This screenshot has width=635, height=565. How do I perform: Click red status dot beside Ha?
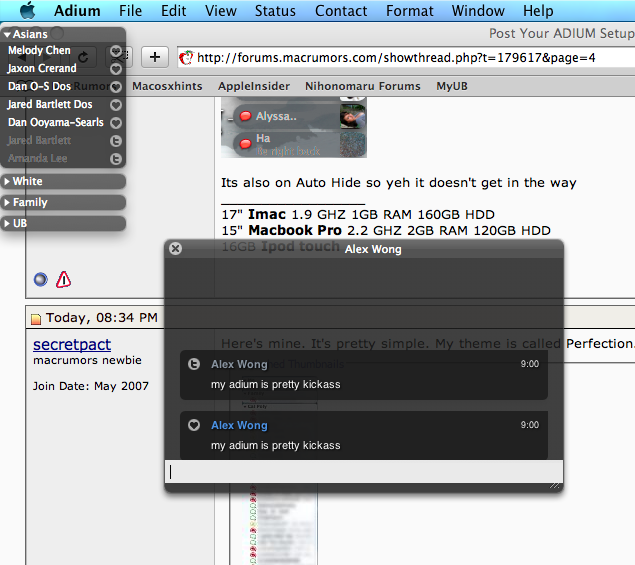tap(245, 143)
